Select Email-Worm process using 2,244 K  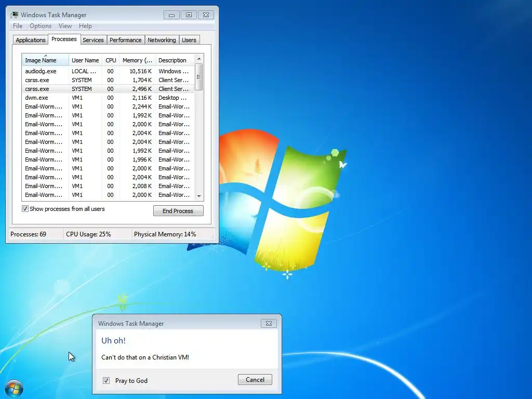point(109,107)
